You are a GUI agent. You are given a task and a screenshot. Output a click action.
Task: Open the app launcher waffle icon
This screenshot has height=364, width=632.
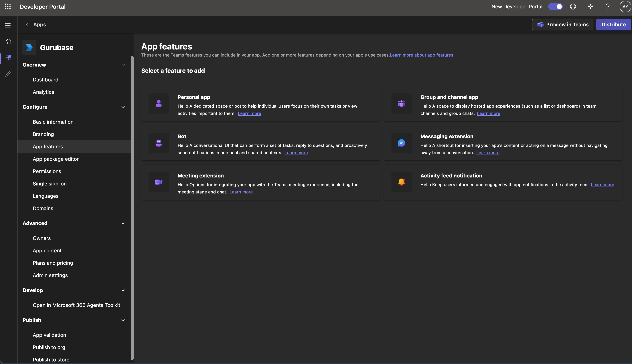(8, 7)
